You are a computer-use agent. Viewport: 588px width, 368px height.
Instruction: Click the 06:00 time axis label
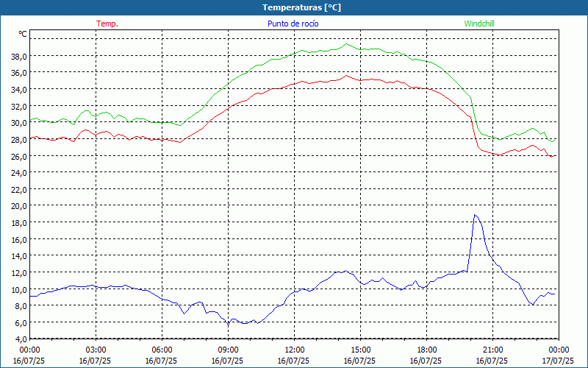tap(162, 350)
